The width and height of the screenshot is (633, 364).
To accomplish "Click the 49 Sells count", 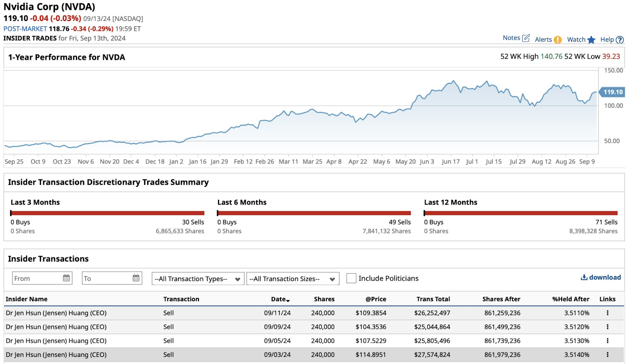I will 400,222.
